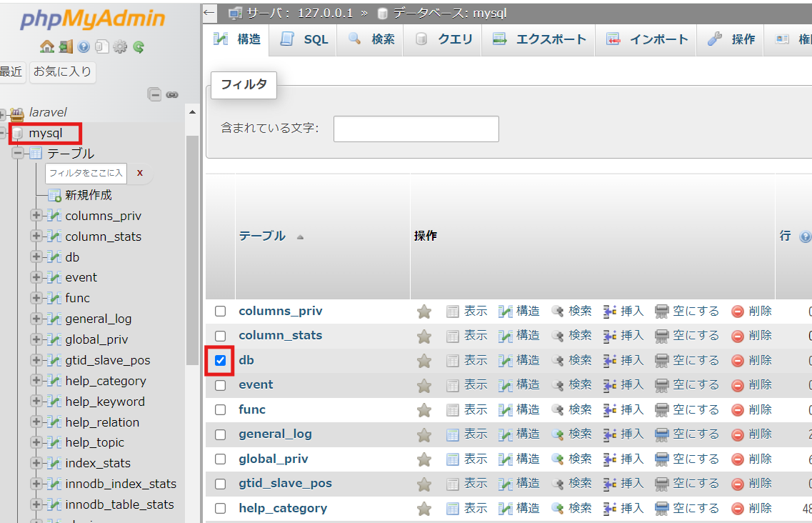The width and height of the screenshot is (812, 523).
Task: Select gtid_slave_pos in the navigation tree
Action: (108, 360)
